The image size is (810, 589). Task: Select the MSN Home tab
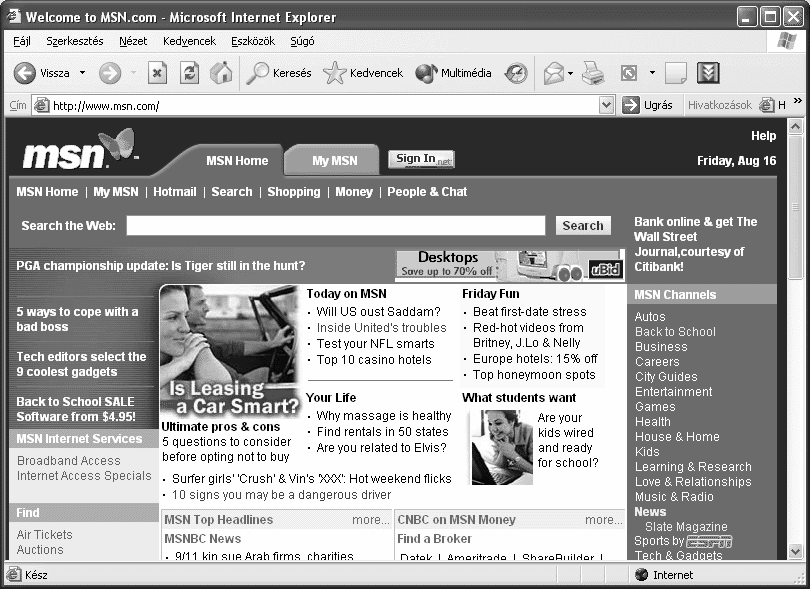[237, 161]
